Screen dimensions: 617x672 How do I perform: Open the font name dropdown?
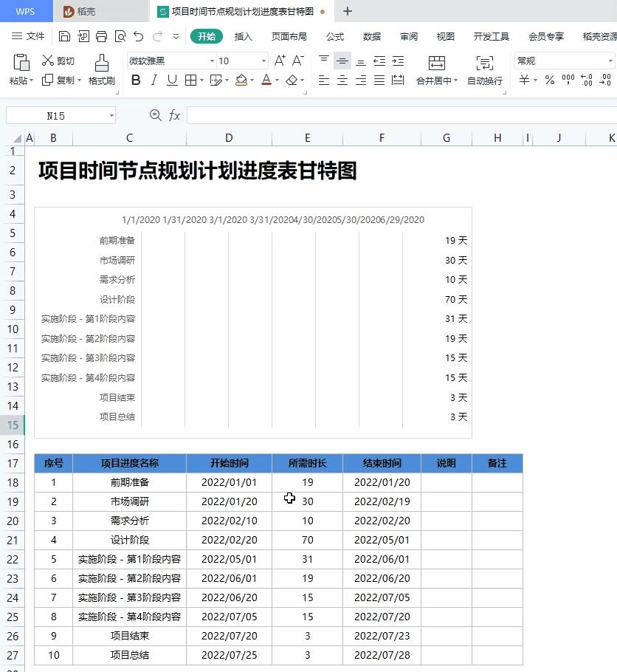211,60
